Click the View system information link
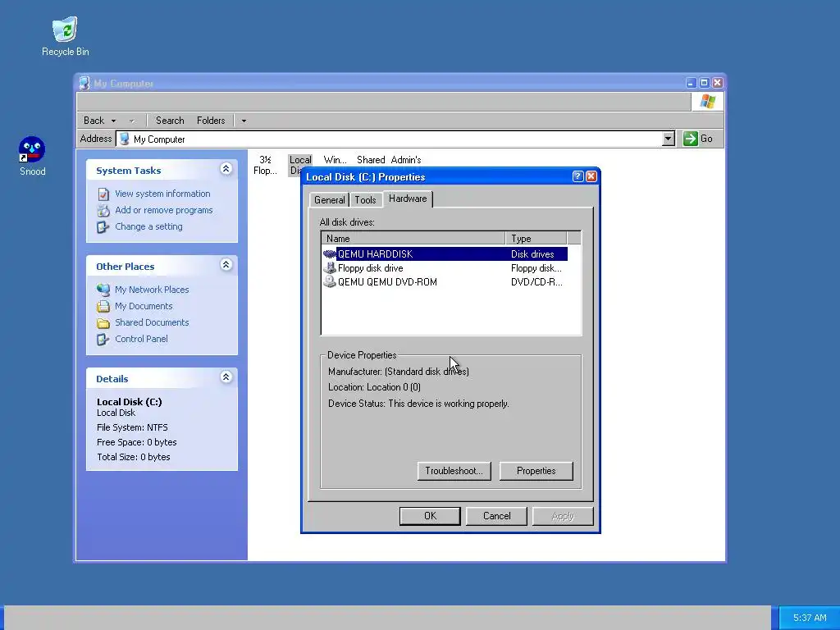840x630 pixels. [162, 194]
